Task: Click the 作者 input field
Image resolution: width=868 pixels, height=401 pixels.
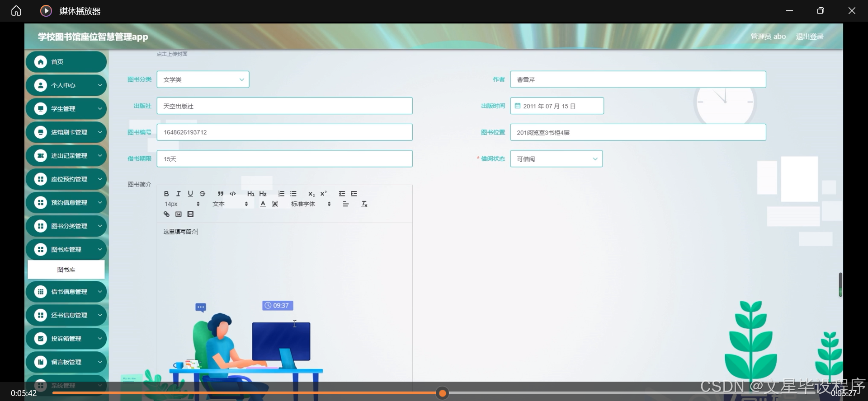Action: tap(638, 79)
